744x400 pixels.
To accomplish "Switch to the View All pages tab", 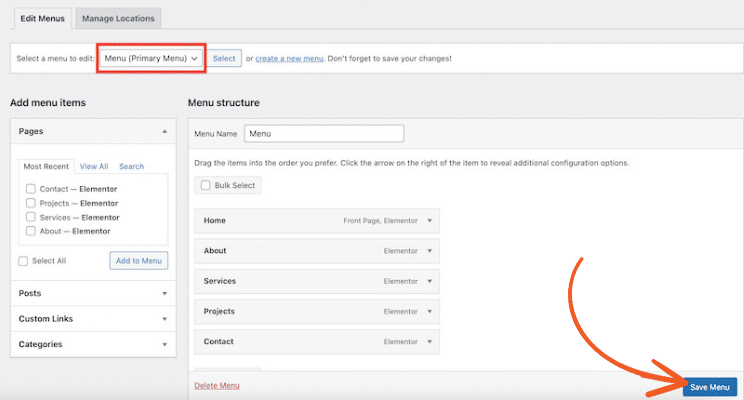I will click(94, 167).
